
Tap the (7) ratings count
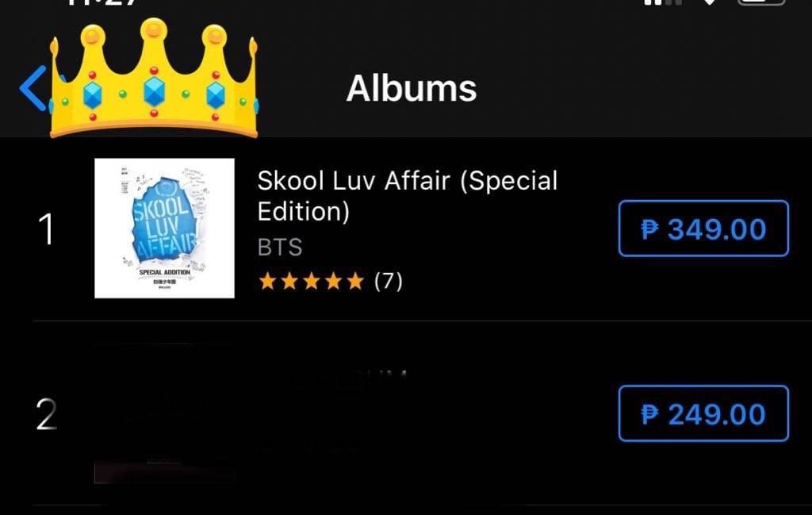click(389, 282)
